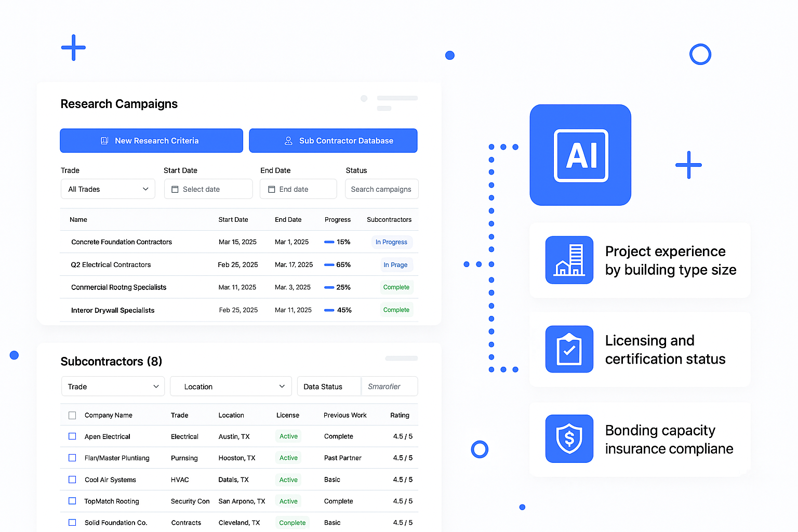Open the Sub Contractor Database
798x532 pixels.
coord(333,140)
